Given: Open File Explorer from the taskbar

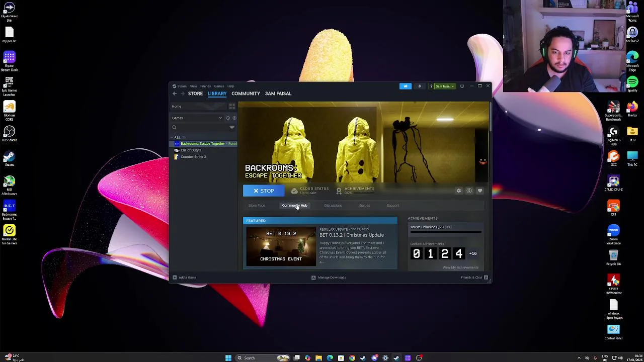Looking at the screenshot, I should [318, 358].
